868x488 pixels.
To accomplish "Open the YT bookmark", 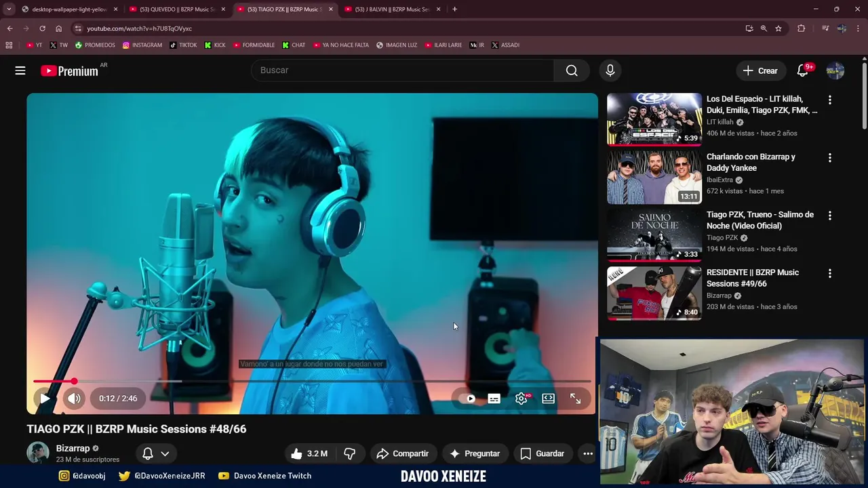I will 34,45.
